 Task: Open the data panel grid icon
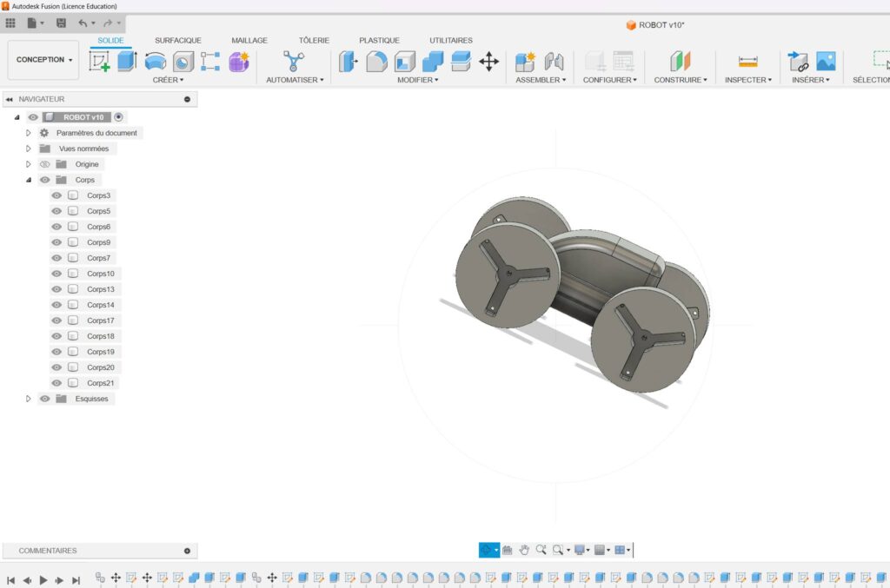10,23
